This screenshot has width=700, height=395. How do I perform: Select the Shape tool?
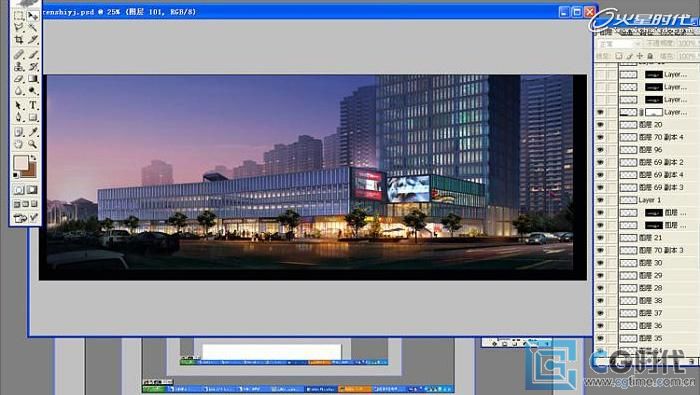pos(33,117)
